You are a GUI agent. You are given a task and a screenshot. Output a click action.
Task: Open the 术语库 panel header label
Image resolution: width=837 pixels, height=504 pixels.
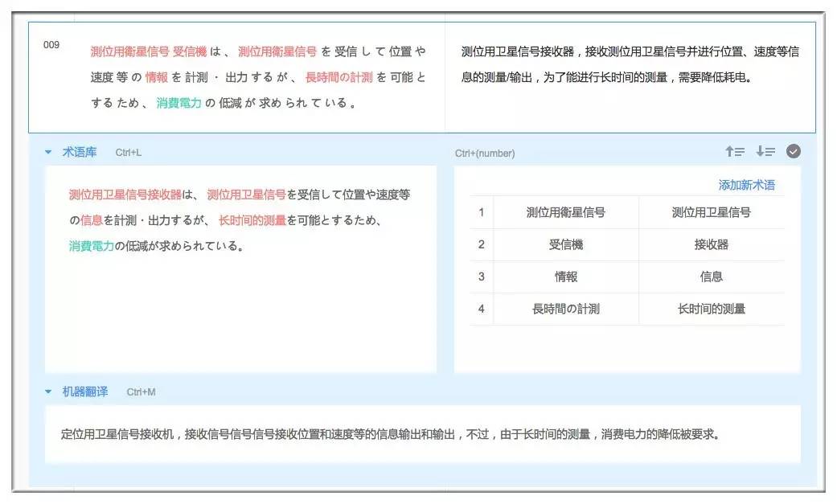[80, 152]
